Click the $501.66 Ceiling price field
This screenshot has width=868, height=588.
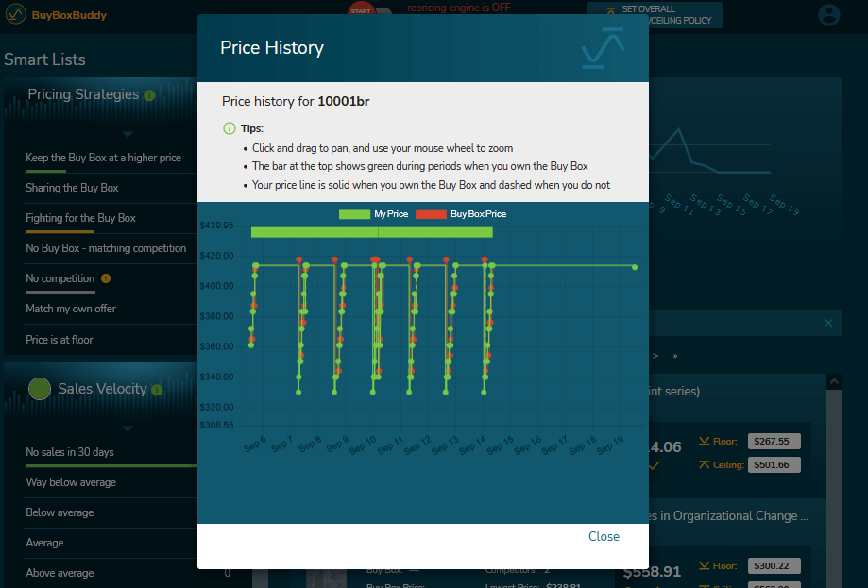(x=774, y=464)
